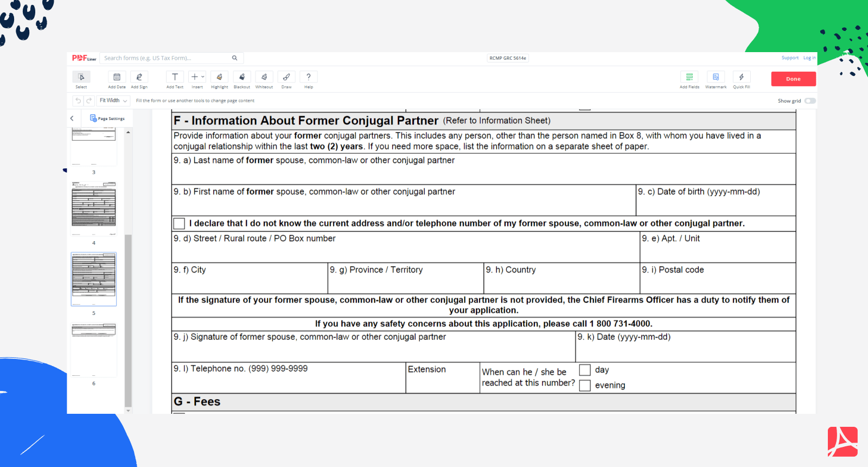Screen dimensions: 868x467
Task: Click the 9 f) City field
Action: (250, 279)
